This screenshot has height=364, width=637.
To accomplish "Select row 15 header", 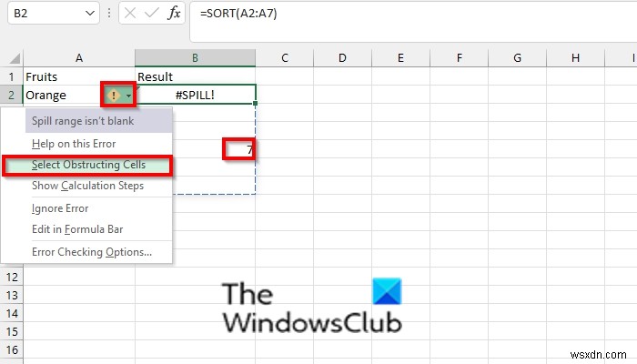I will [x=12, y=332].
